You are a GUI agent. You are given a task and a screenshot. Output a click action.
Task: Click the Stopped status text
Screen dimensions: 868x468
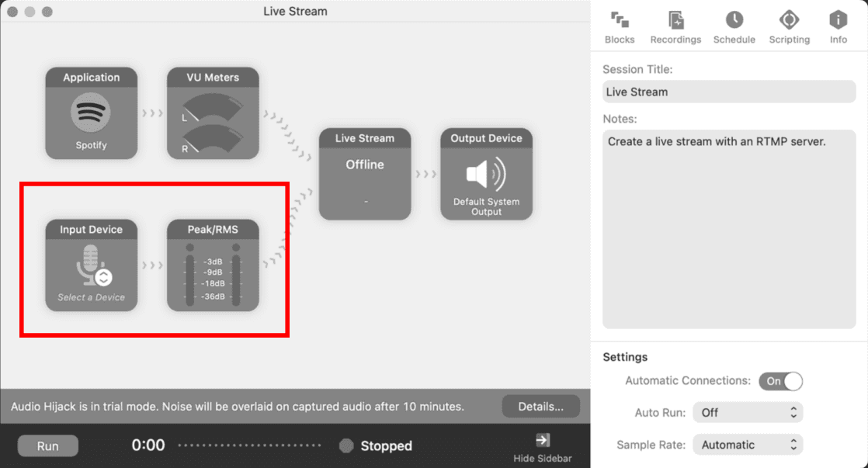point(387,445)
